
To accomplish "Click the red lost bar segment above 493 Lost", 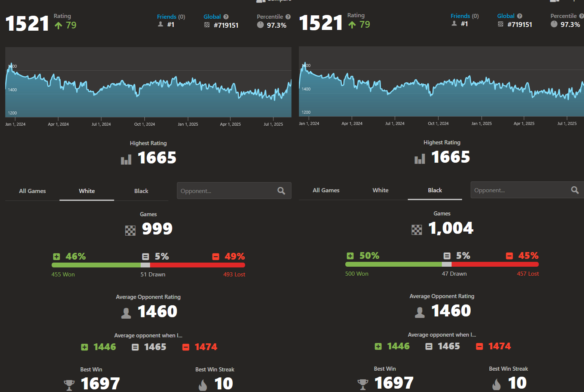I will [198, 265].
